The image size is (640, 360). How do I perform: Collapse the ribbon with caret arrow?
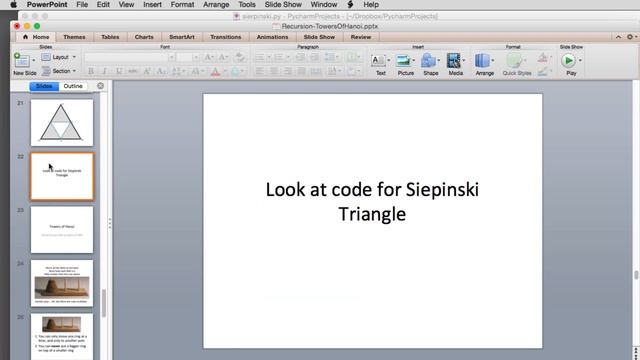[x=618, y=37]
